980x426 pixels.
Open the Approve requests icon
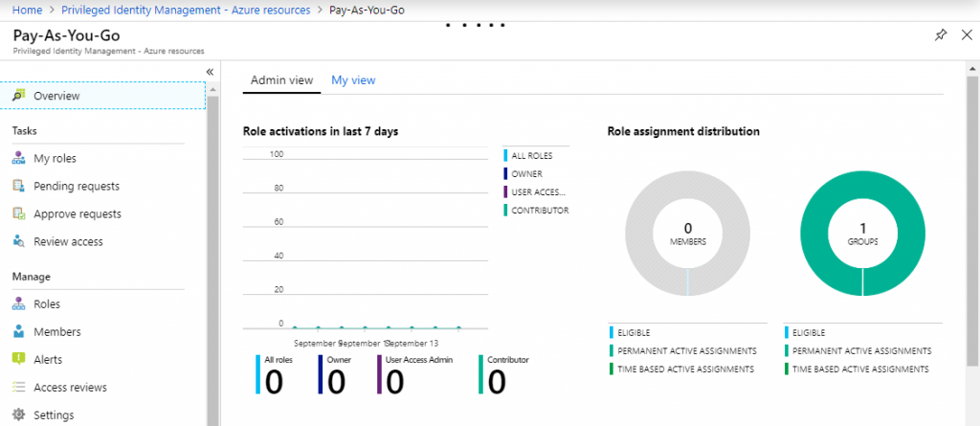(19, 213)
